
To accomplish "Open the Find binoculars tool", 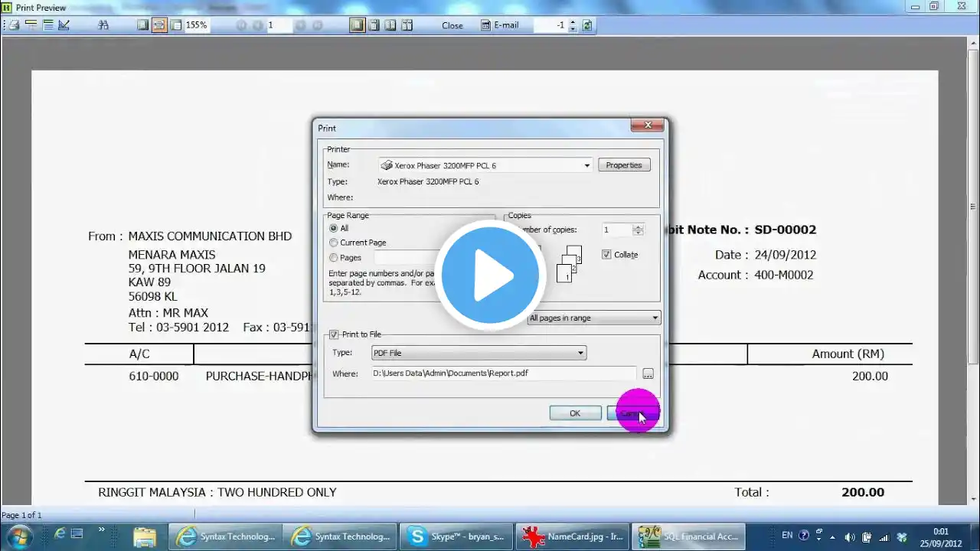I will [103, 25].
